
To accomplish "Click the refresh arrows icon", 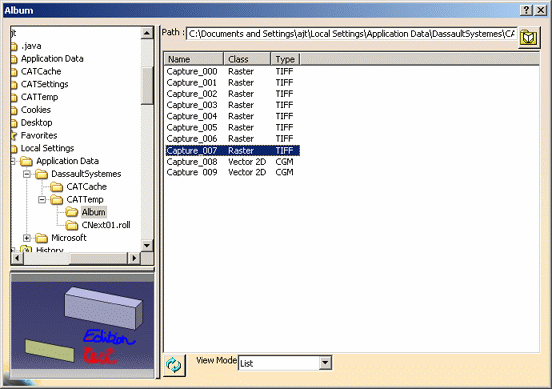I will tap(174, 365).
